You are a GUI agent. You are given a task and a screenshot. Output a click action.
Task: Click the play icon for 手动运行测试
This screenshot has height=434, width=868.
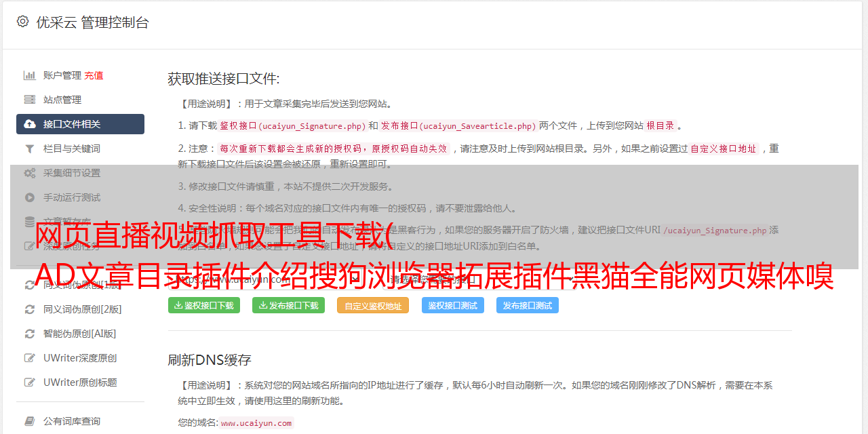coord(30,197)
